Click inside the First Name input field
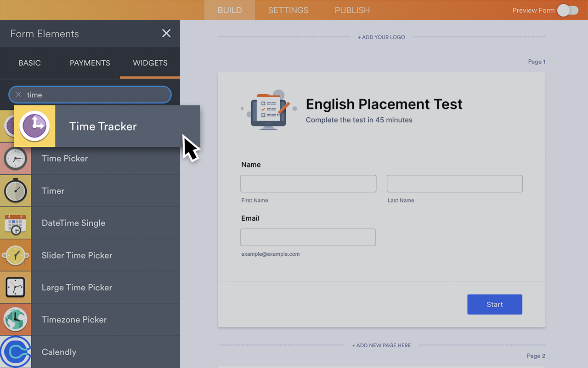 pyautogui.click(x=308, y=184)
